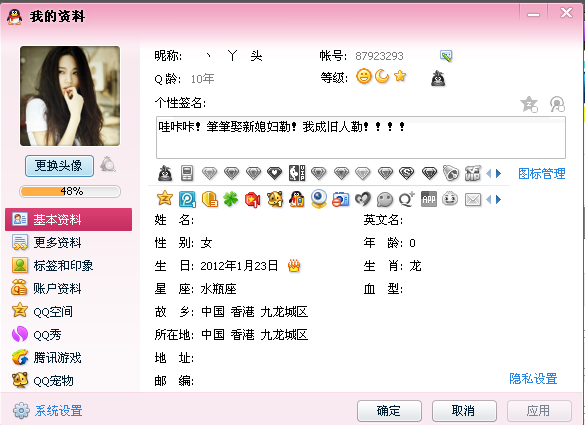This screenshot has height=425, width=585.
Task: Minimize the 我的资料 window
Action: coord(533,14)
